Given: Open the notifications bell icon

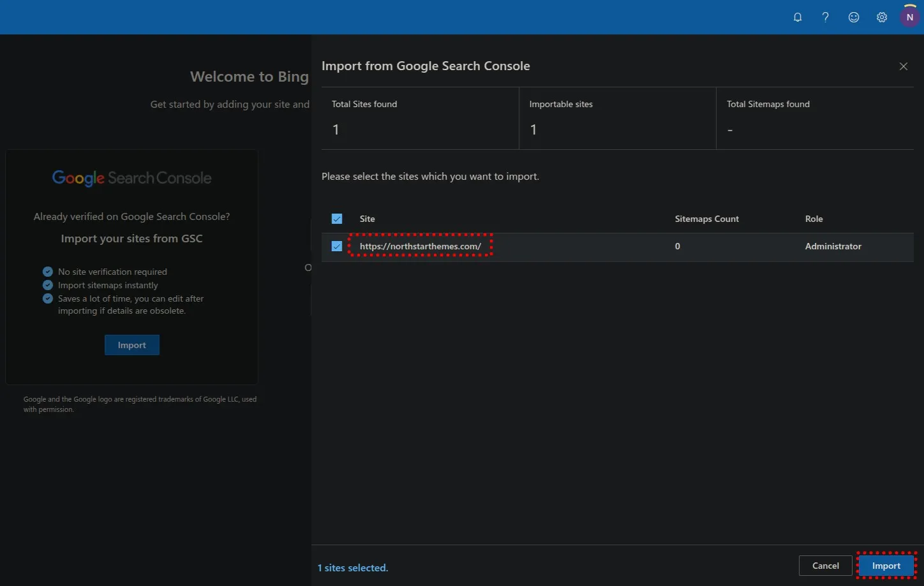Looking at the screenshot, I should 798,17.
